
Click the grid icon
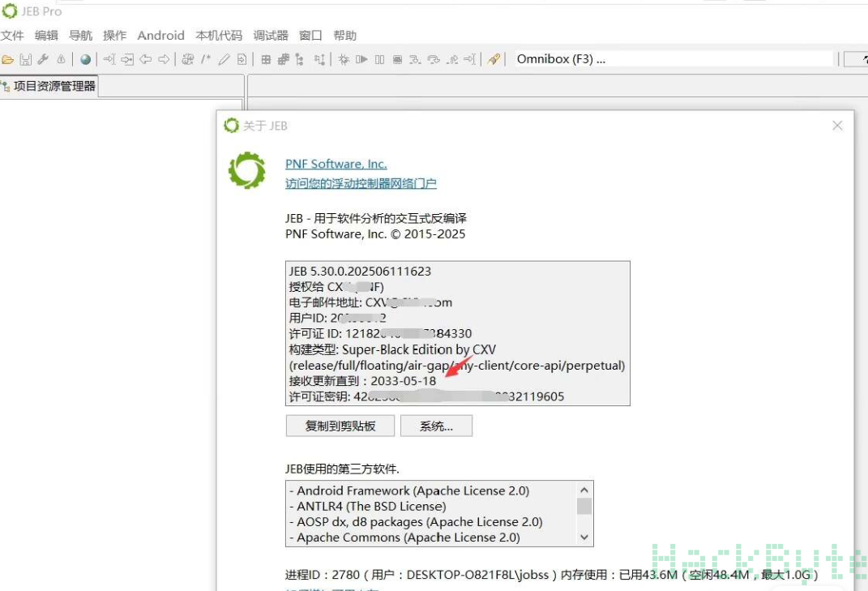click(x=267, y=59)
